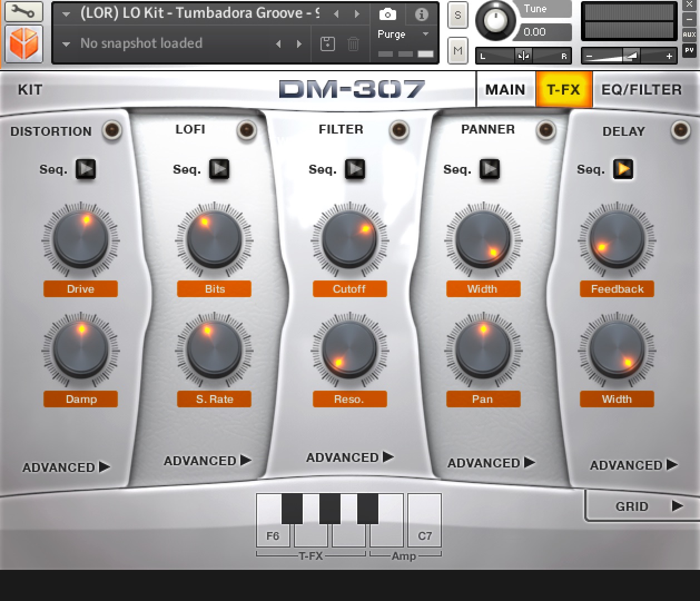Open the Purge dropdown menu
The image size is (700, 601).
[x=403, y=35]
